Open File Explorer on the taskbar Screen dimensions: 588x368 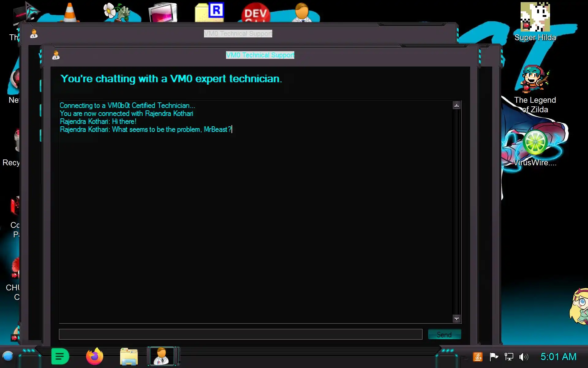129,356
